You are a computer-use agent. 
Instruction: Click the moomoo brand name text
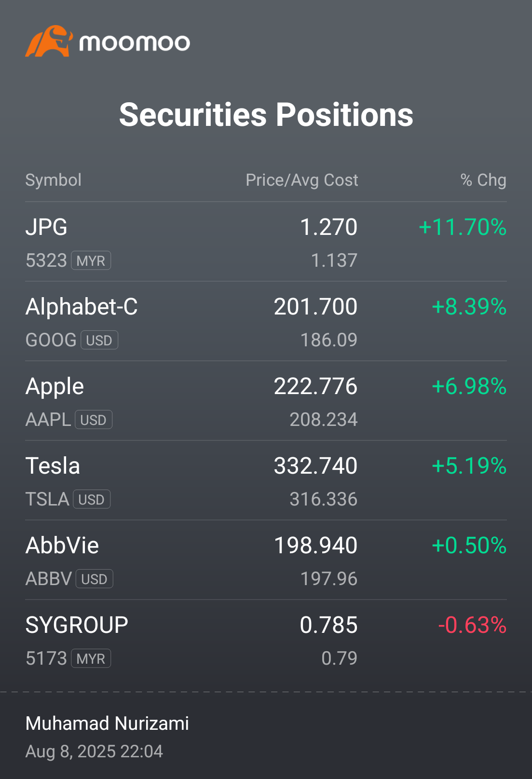tap(135, 43)
